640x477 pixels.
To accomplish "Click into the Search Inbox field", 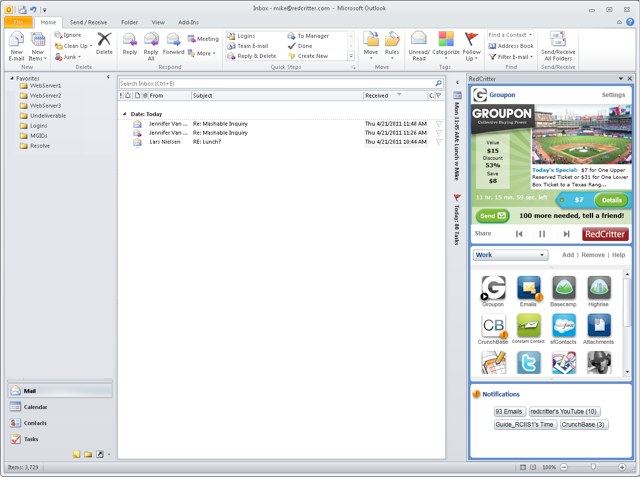I will click(278, 84).
